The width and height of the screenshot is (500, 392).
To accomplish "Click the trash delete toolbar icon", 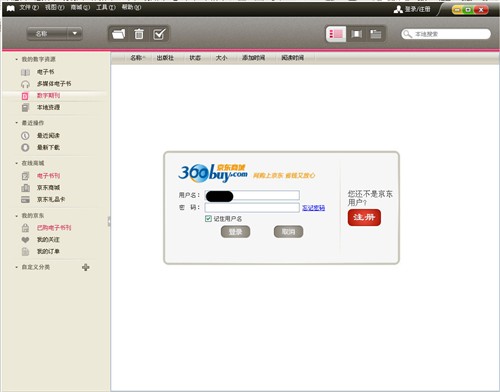I will coord(139,34).
